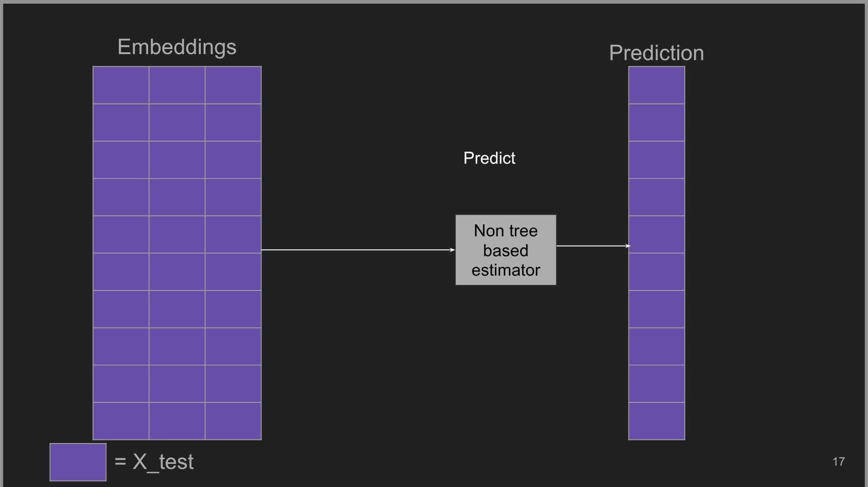Click the white "Predict" label
868x487 pixels.
(x=489, y=158)
